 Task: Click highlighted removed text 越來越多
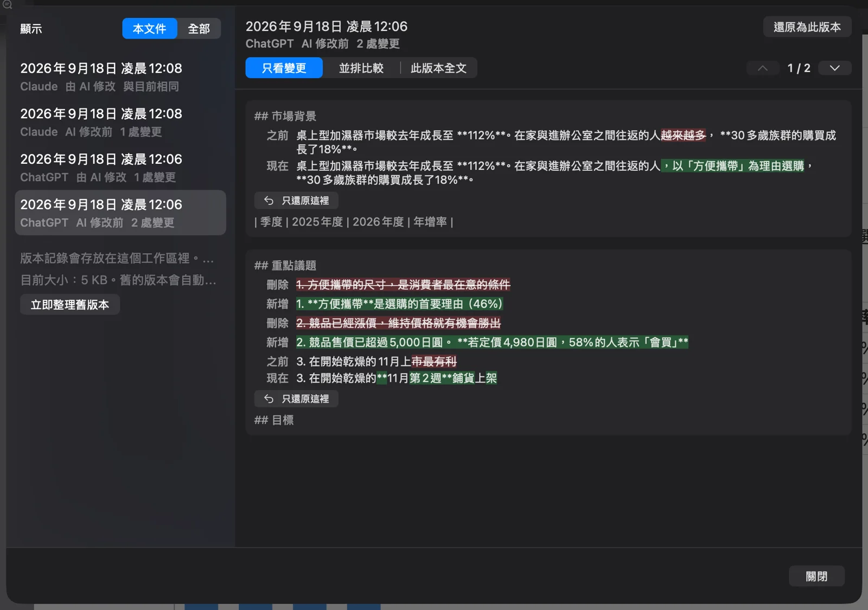point(684,136)
